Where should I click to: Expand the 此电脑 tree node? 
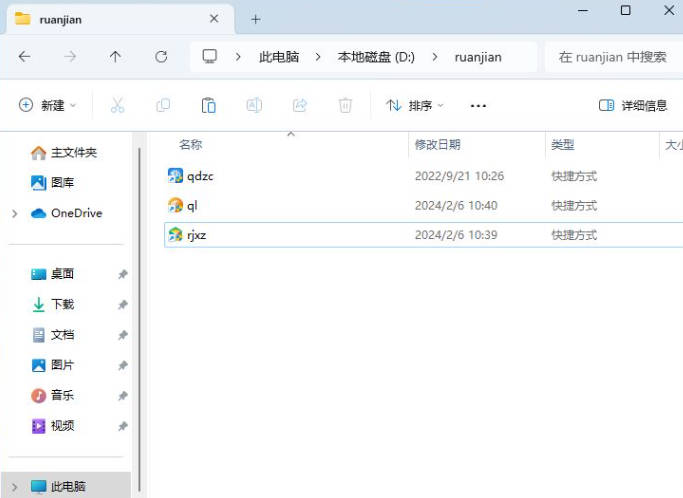pyautogui.click(x=14, y=487)
